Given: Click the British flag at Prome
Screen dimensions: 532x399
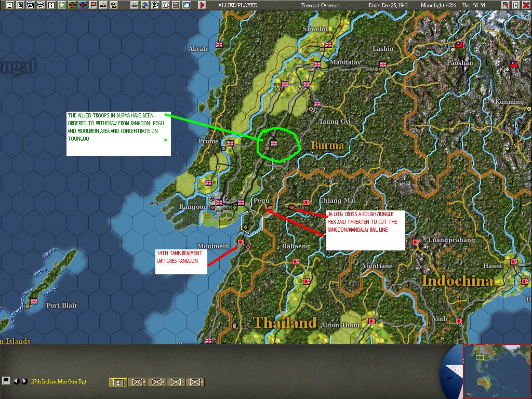Looking at the screenshot, I should tap(230, 143).
